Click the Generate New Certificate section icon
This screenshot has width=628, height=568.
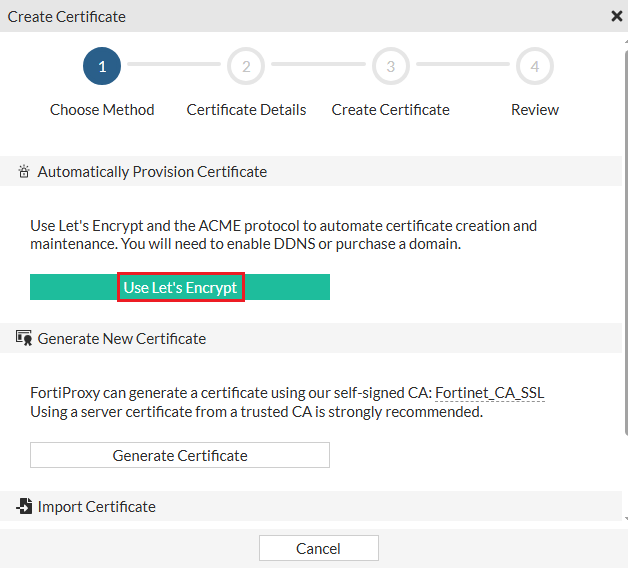tap(24, 339)
